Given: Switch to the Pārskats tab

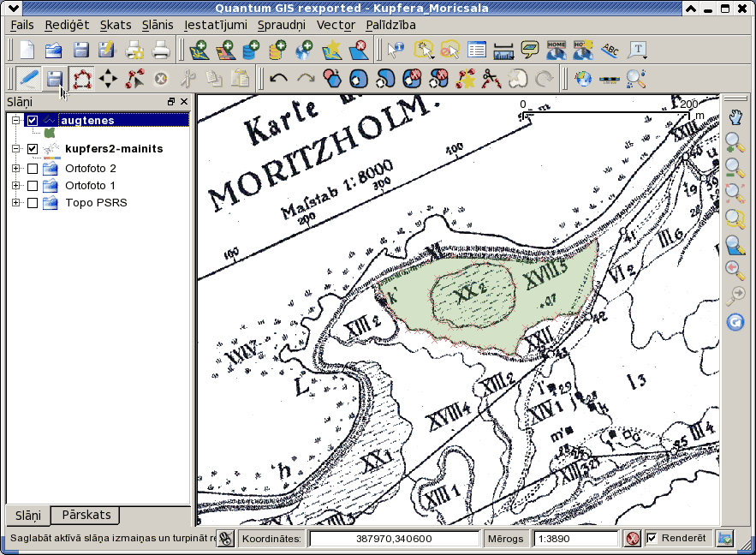Looking at the screenshot, I should 86,515.
